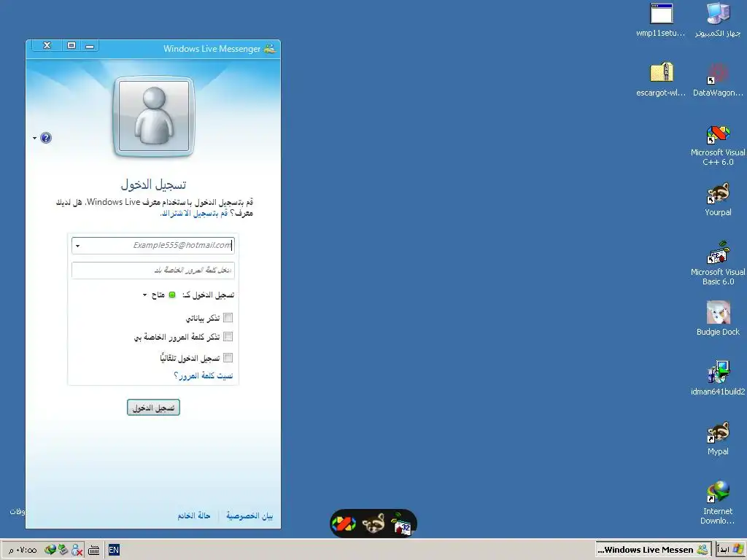Click the Messenger offline tray icon
Screen dimensions: 747x560
(77, 551)
